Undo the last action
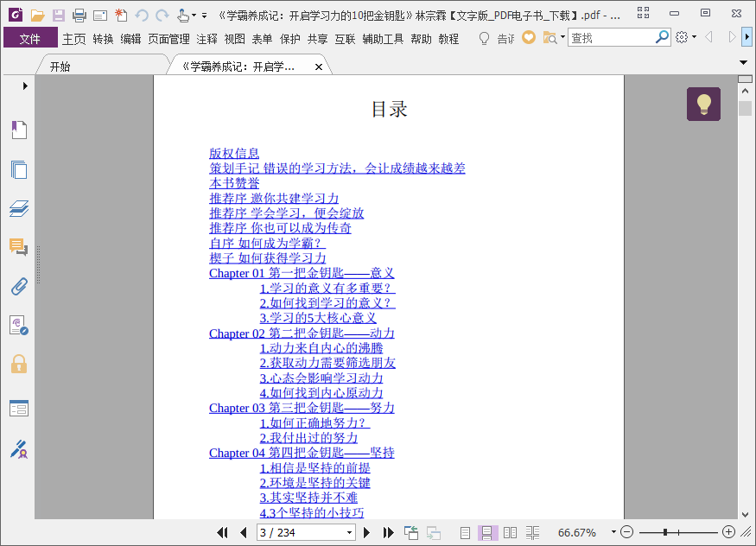The width and height of the screenshot is (756, 546). click(142, 16)
